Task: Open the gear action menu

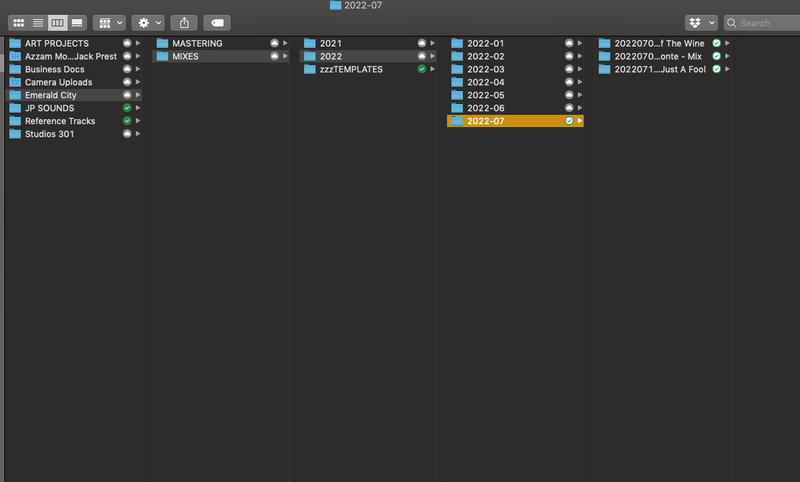Action: click(148, 23)
